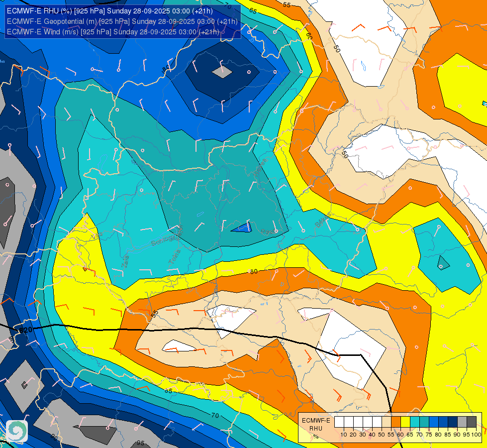This screenshot has height=448, width=487.
Task: Click the 'Békés' county name on the map
Action: click(x=323, y=220)
